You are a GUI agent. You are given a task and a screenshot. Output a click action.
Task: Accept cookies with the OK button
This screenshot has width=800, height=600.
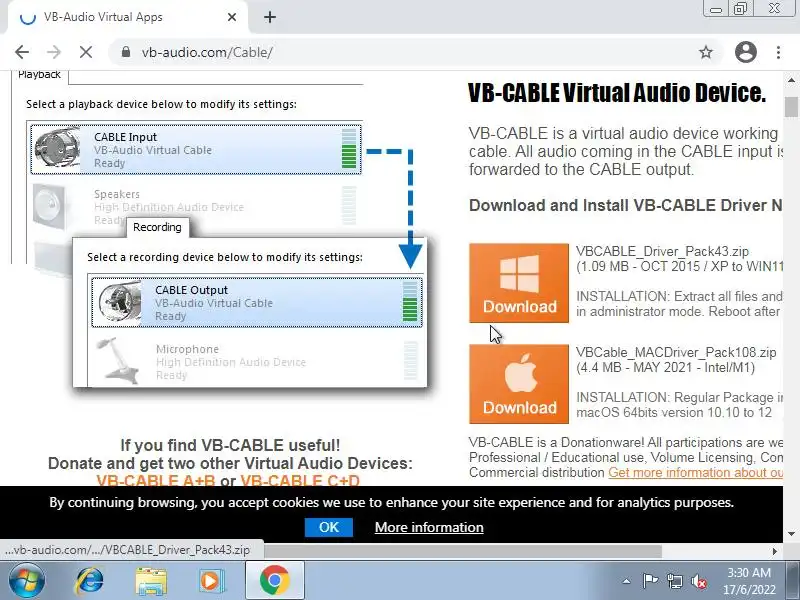[329, 527]
